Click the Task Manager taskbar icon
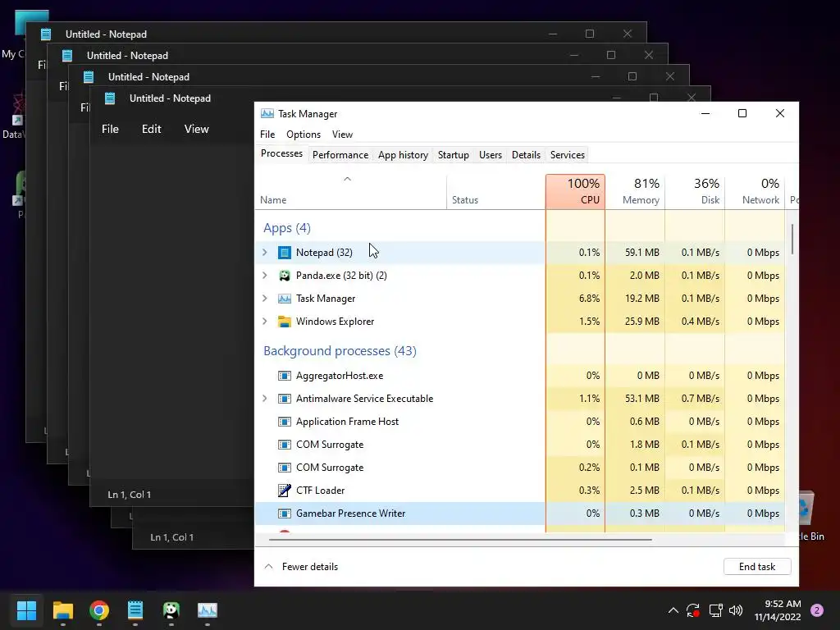Image resolution: width=840 pixels, height=630 pixels. tap(208, 610)
